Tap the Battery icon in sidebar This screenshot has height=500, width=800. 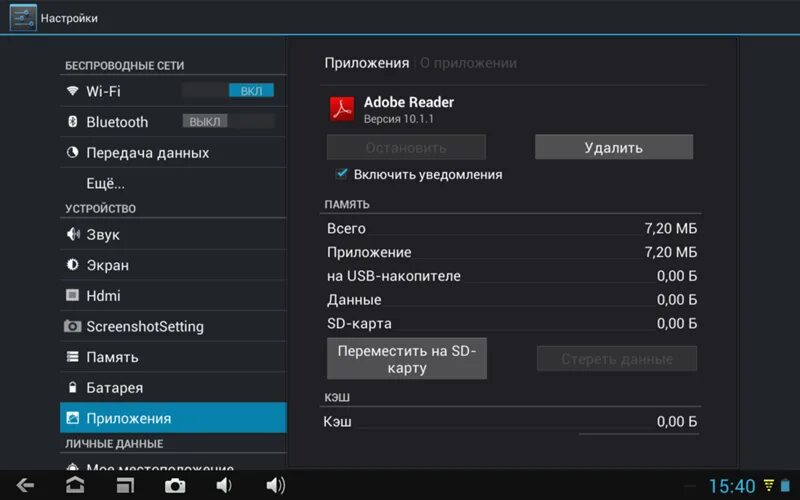click(x=72, y=387)
